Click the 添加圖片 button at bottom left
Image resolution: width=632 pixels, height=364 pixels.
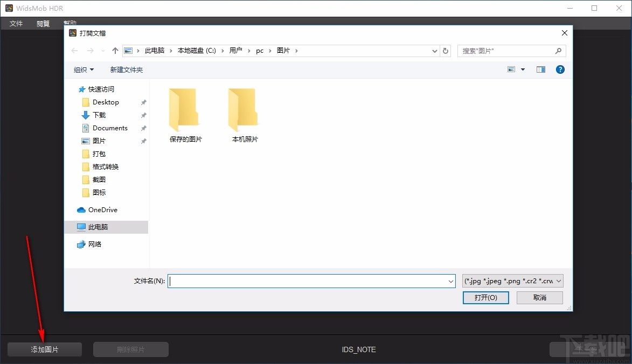(44, 349)
